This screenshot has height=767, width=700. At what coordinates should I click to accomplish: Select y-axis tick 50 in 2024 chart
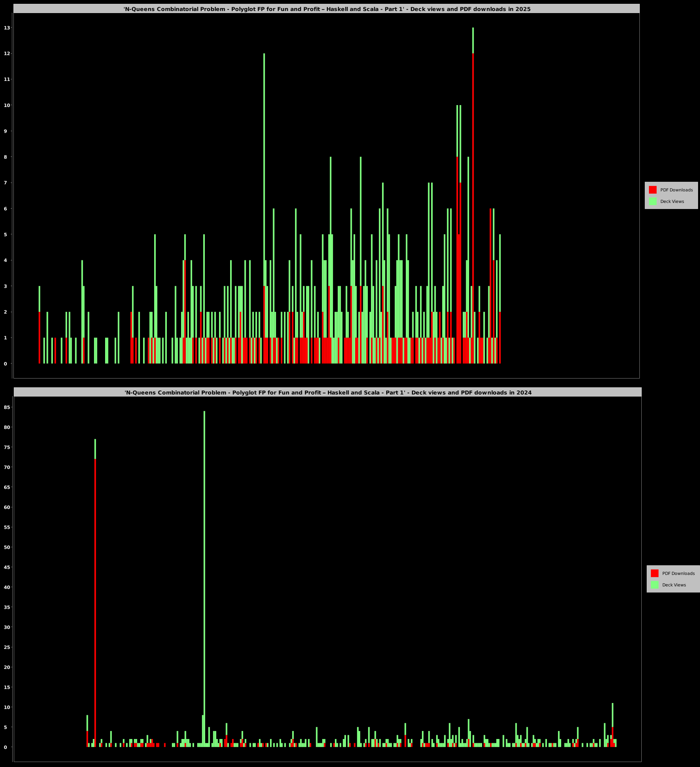point(7,547)
